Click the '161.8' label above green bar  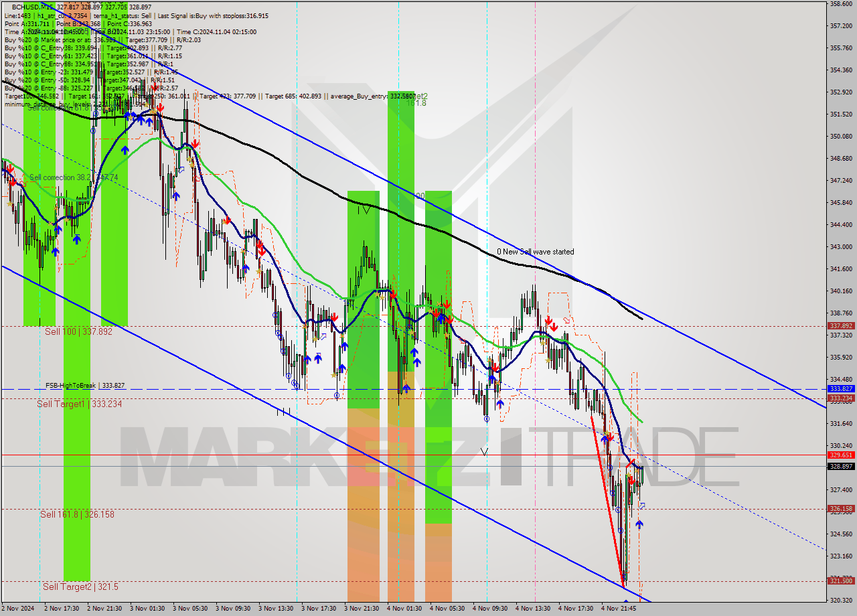(x=416, y=103)
